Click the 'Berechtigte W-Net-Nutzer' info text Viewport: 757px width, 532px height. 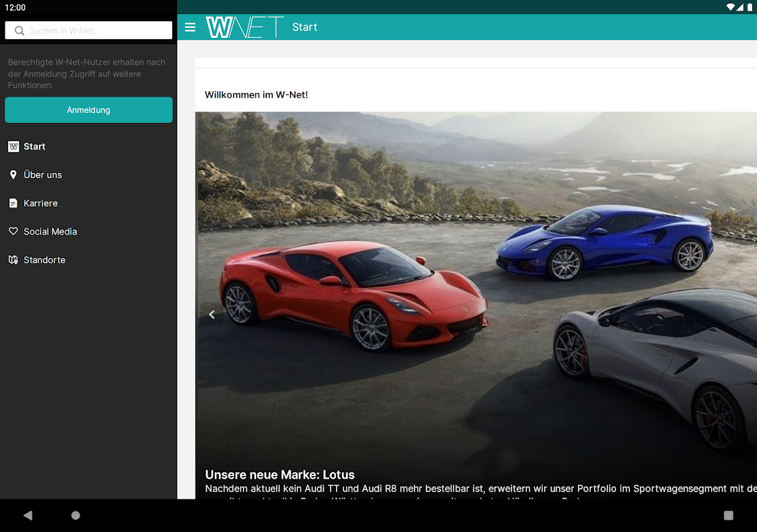tap(87, 74)
